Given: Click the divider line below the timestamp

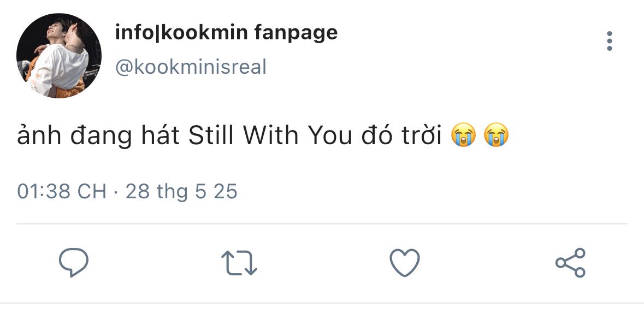Looking at the screenshot, I should [x=322, y=224].
